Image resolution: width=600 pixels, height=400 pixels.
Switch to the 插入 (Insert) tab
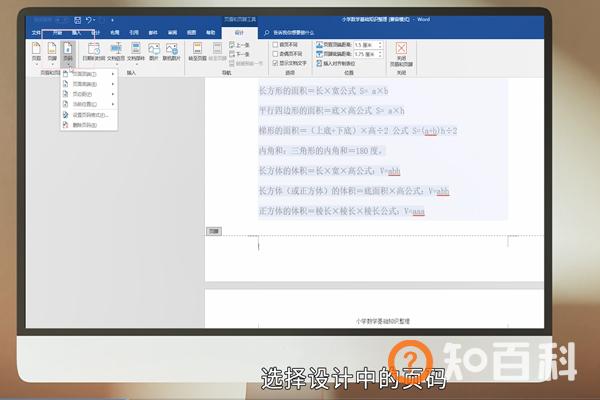click(77, 33)
